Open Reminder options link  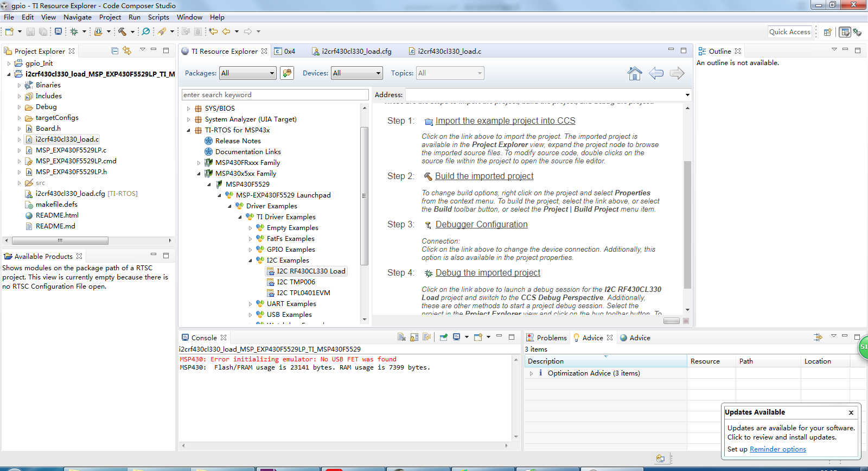pyautogui.click(x=777, y=449)
